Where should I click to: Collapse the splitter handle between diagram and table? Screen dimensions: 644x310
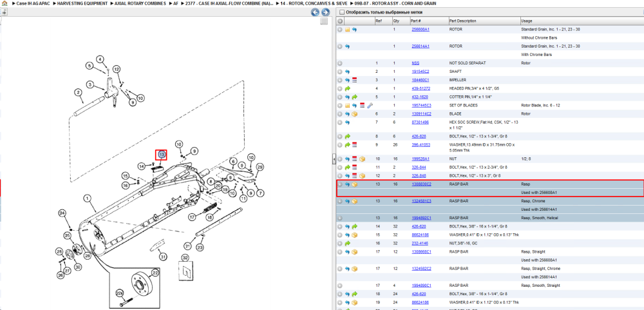334,159
